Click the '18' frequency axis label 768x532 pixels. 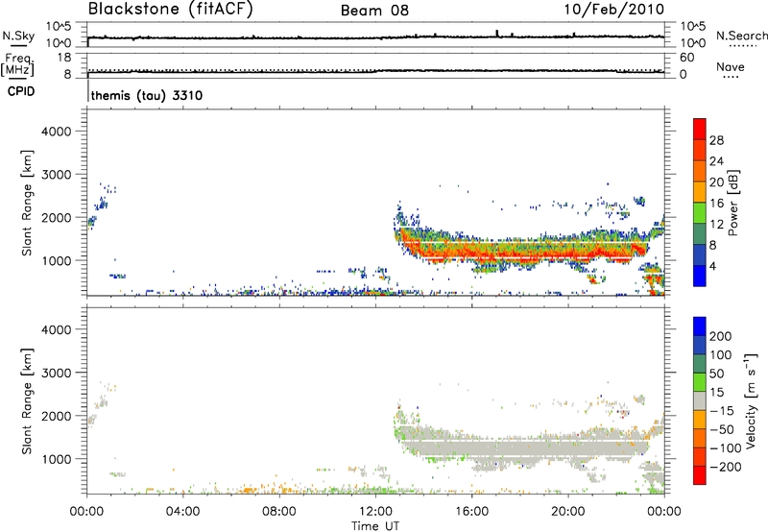(x=63, y=58)
